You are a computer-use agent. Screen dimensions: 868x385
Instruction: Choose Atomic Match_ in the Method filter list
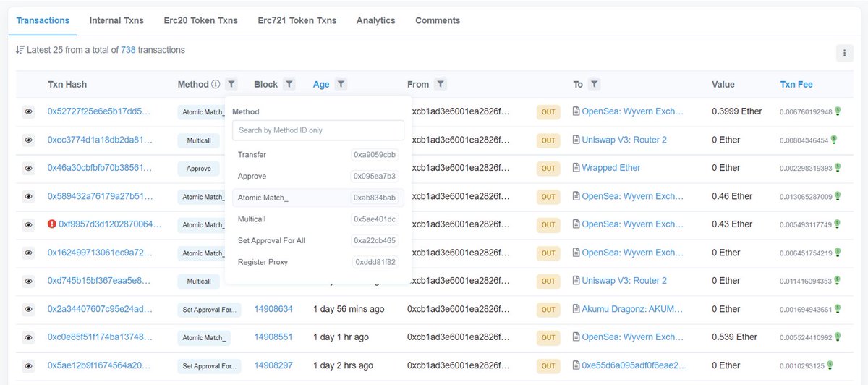click(318, 198)
